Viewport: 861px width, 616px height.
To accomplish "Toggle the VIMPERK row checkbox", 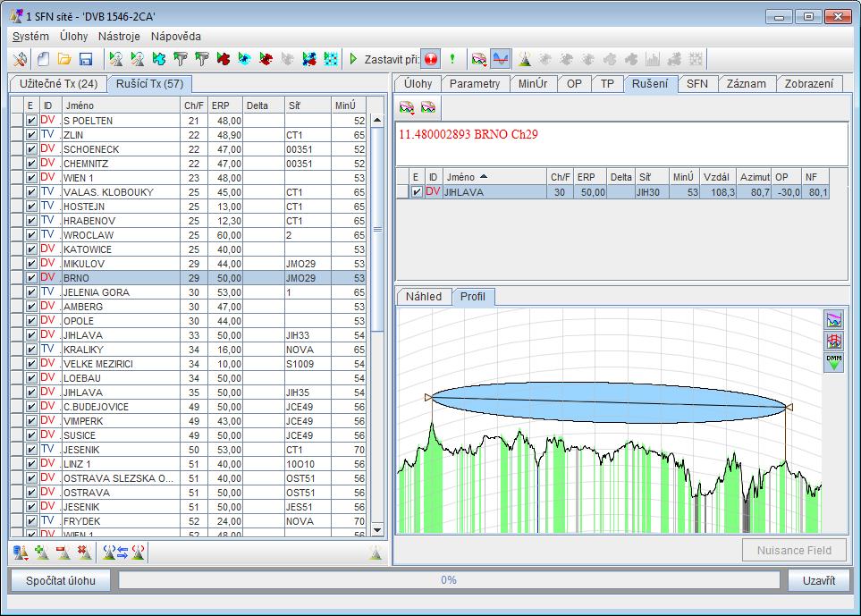I will click(31, 420).
